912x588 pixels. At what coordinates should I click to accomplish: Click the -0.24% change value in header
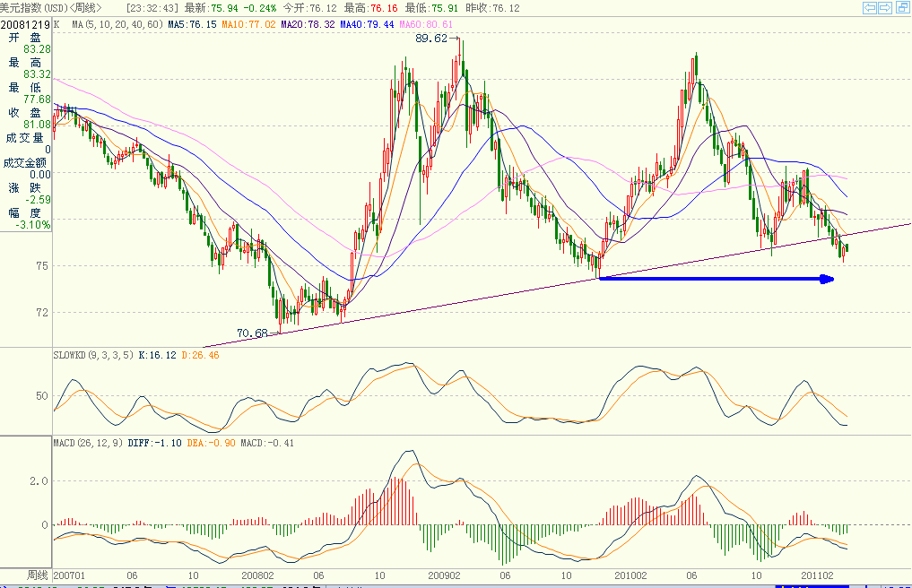point(259,8)
